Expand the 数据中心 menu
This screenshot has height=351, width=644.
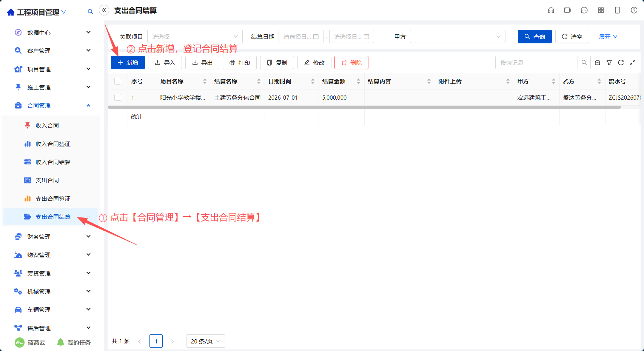[53, 32]
